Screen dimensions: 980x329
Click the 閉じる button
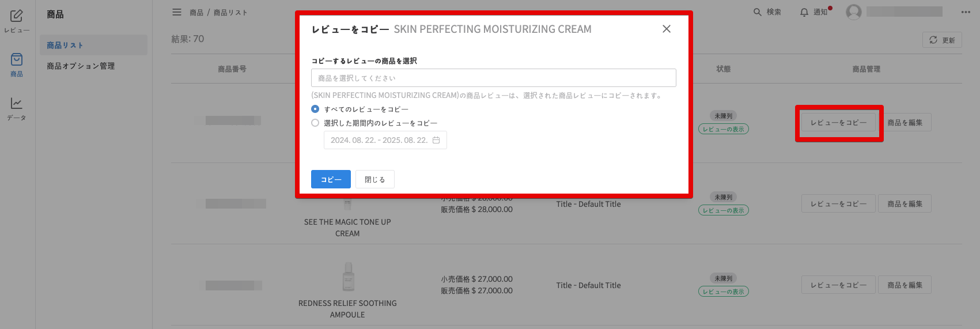[374, 179]
